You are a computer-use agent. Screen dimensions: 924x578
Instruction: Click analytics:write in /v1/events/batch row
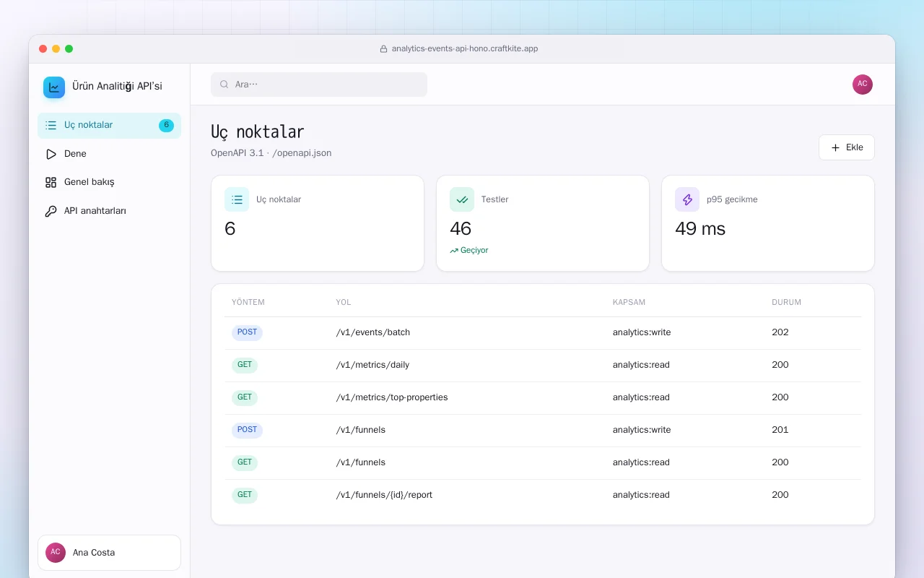[x=642, y=332]
